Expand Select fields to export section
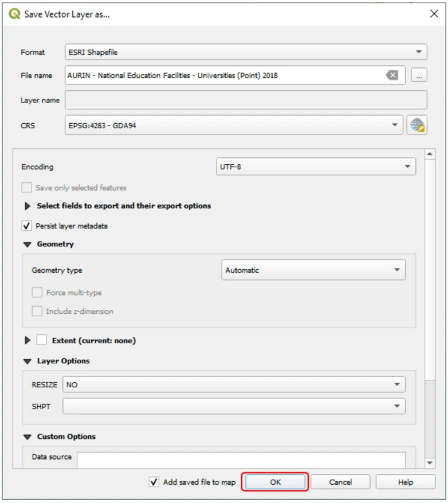The width and height of the screenshot is (448, 503). [28, 206]
